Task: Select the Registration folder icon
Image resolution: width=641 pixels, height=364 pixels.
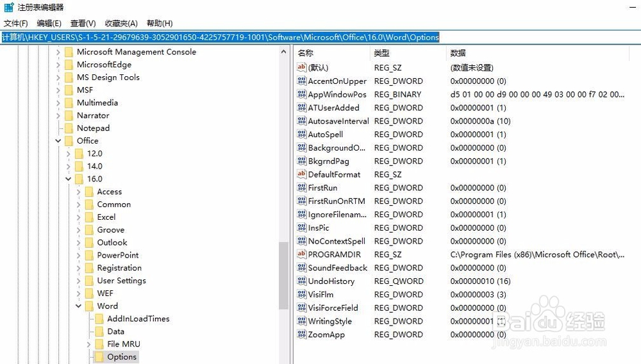Action: click(89, 268)
